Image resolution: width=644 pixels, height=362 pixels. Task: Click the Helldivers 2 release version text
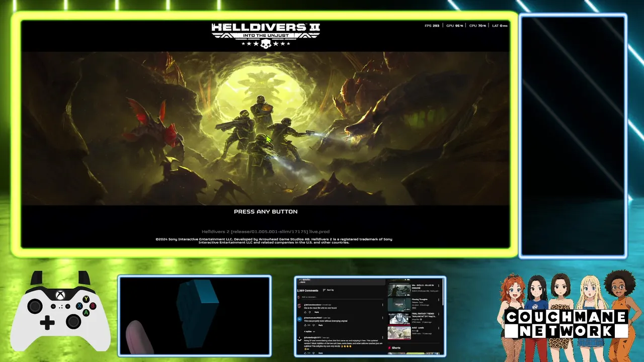coord(266,232)
